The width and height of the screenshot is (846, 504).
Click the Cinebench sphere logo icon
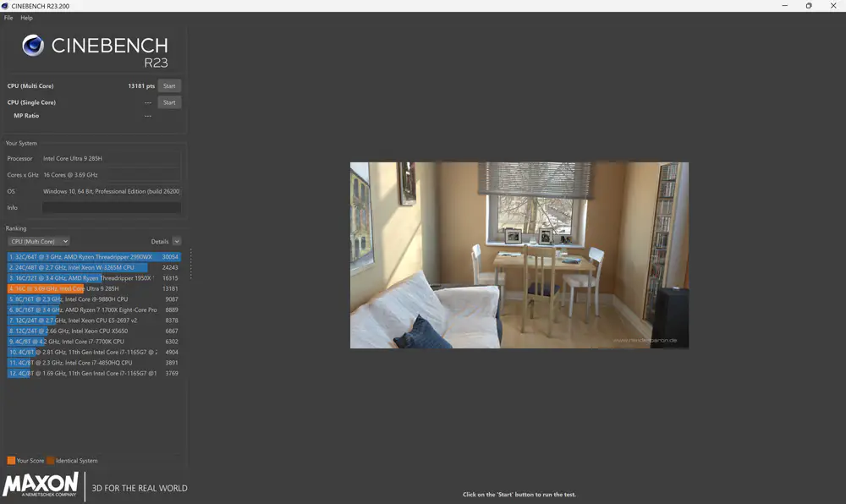pos(33,46)
